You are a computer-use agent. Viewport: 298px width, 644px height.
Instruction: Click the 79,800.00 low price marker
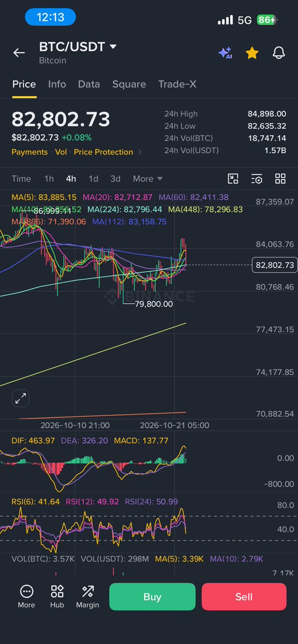click(154, 305)
